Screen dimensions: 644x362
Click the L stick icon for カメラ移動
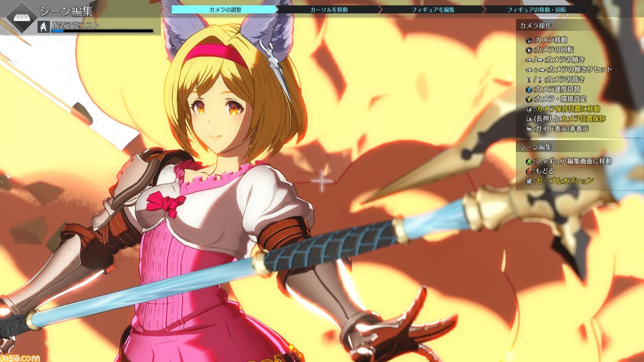(x=529, y=40)
